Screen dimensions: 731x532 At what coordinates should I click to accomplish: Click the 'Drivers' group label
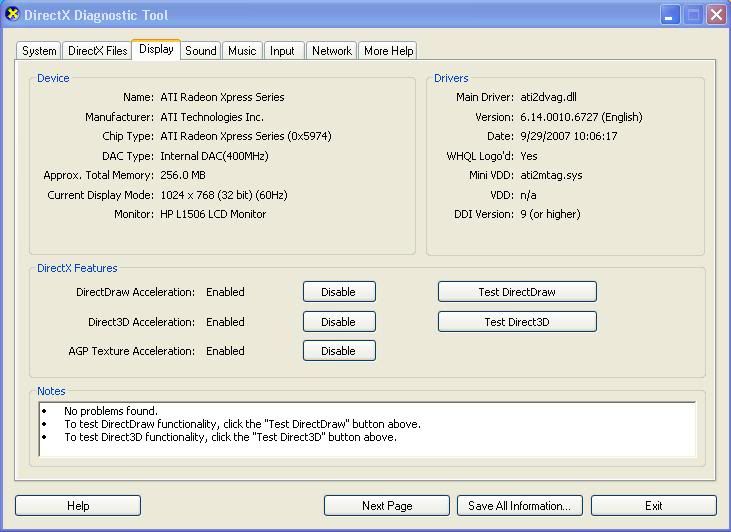[451, 78]
